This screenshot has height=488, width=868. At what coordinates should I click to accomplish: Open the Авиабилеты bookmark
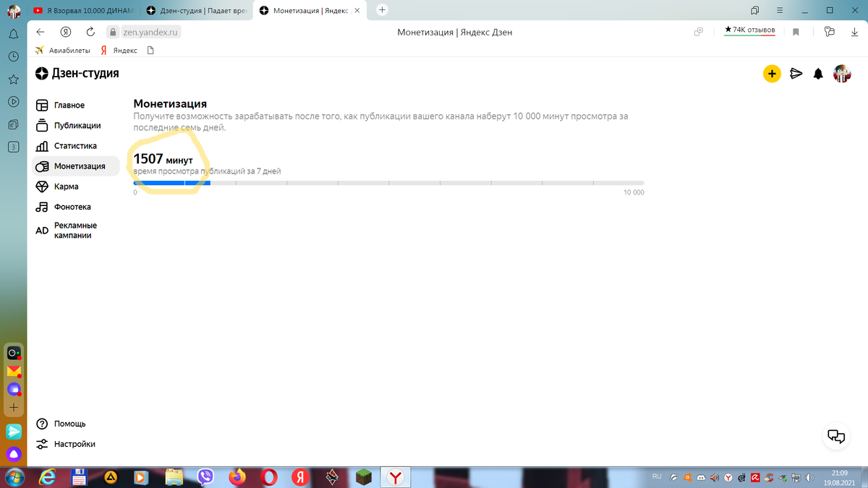pyautogui.click(x=63, y=51)
